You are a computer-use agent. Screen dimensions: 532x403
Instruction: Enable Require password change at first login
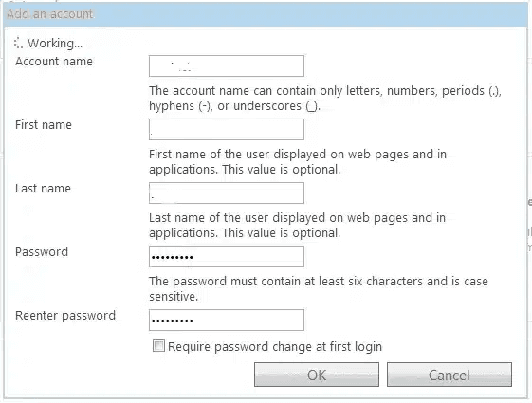tap(158, 346)
